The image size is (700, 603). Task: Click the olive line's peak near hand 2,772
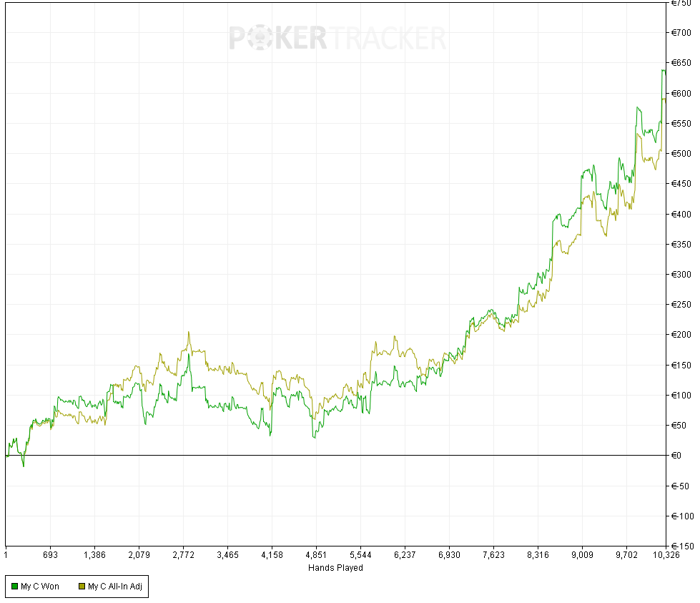tap(189, 332)
